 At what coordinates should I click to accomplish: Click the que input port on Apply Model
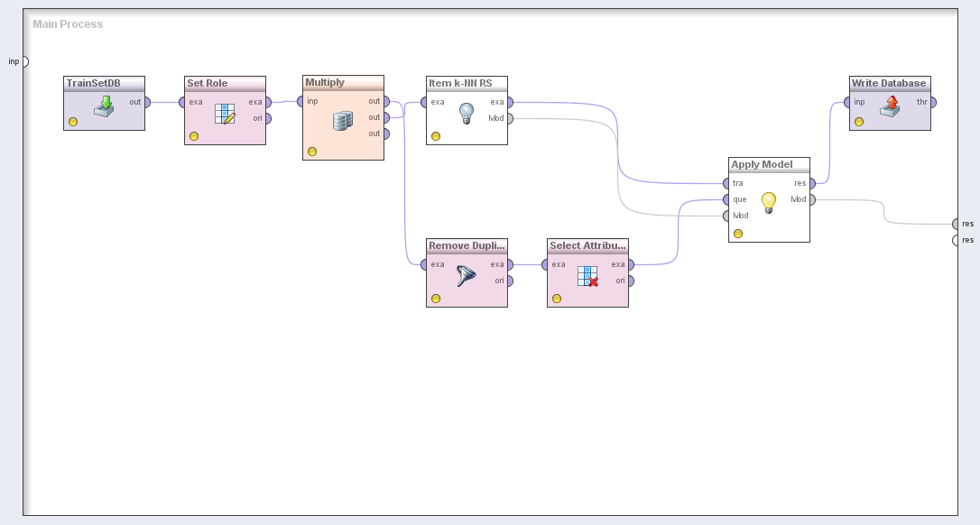pos(725,199)
